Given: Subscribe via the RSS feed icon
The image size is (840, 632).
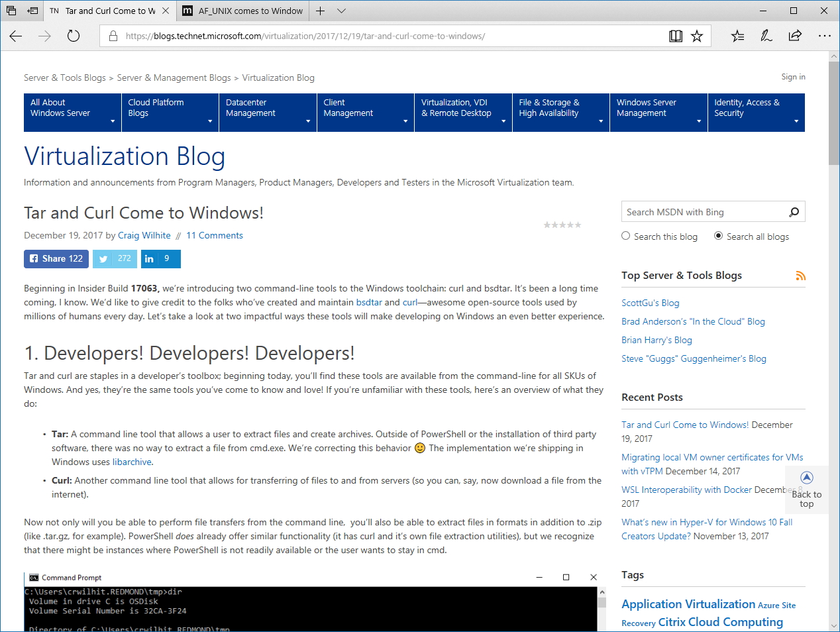Looking at the screenshot, I should click(801, 276).
